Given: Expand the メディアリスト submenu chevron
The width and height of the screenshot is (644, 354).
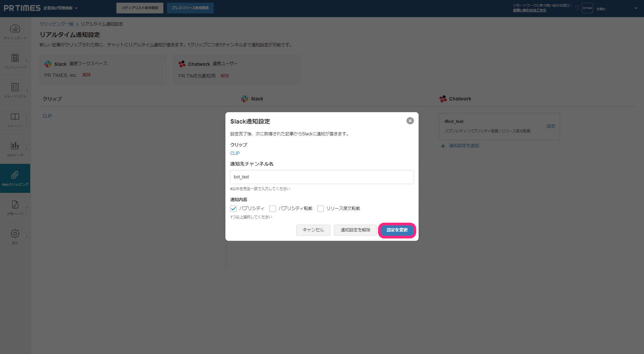Looking at the screenshot, I should pyautogui.click(x=27, y=90).
